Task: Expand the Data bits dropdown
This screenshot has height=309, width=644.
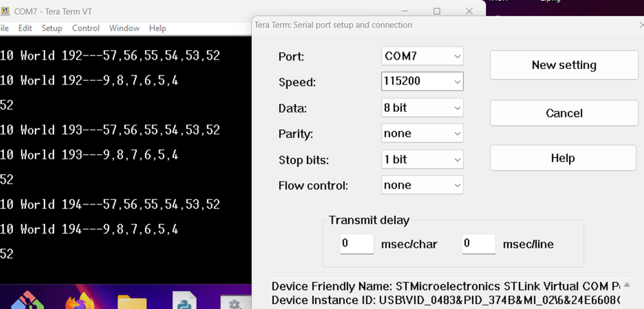Action: pos(422,108)
